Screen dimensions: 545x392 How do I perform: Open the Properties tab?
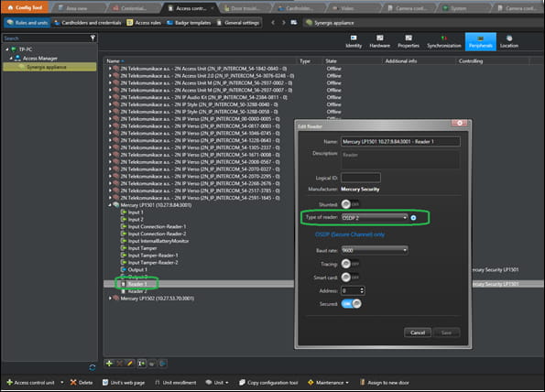tap(409, 41)
